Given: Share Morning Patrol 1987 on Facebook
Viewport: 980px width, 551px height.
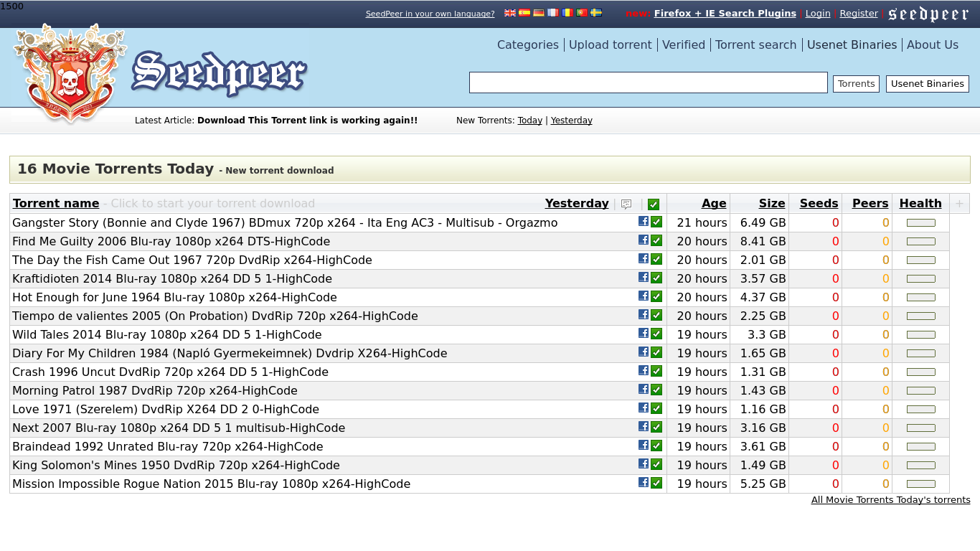Looking at the screenshot, I should (644, 390).
